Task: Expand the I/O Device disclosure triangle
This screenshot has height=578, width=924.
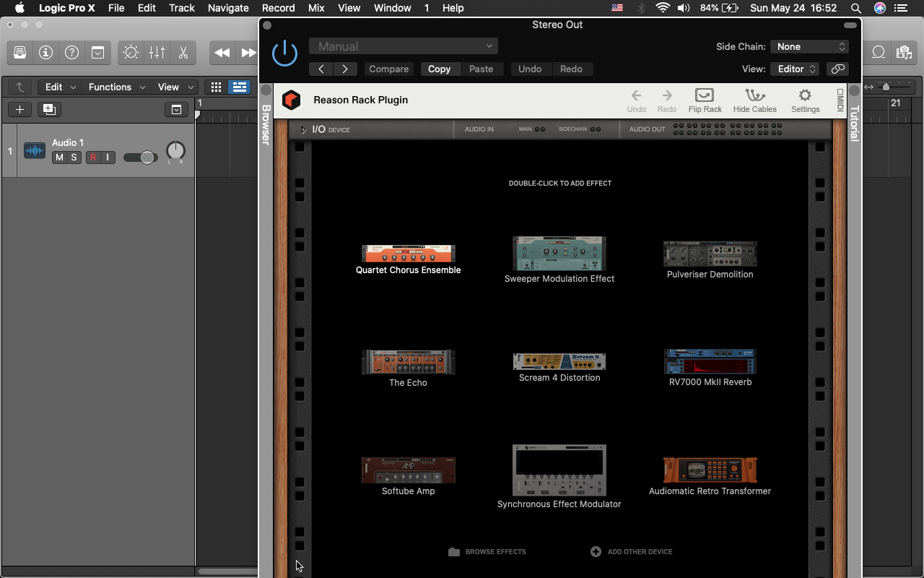Action: pos(303,130)
